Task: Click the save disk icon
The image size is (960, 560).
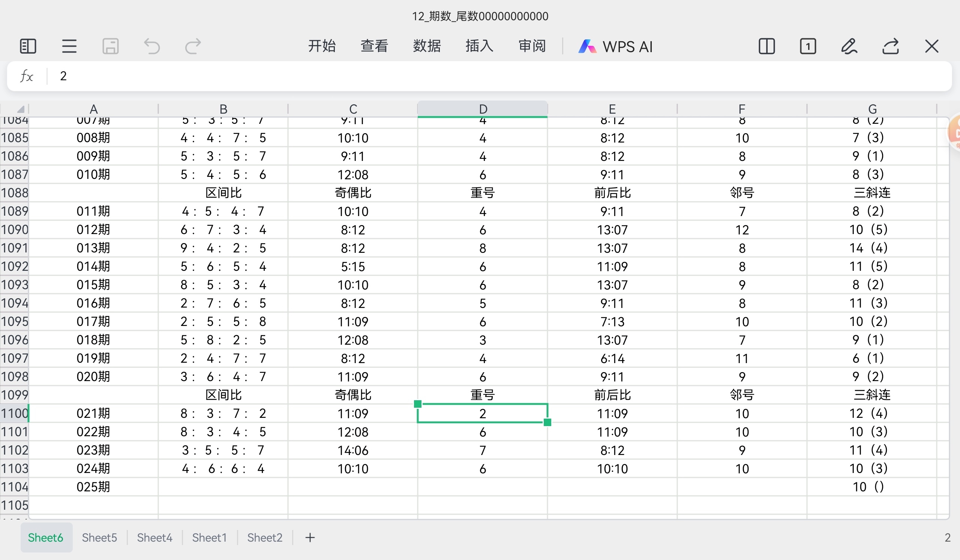Action: point(111,47)
